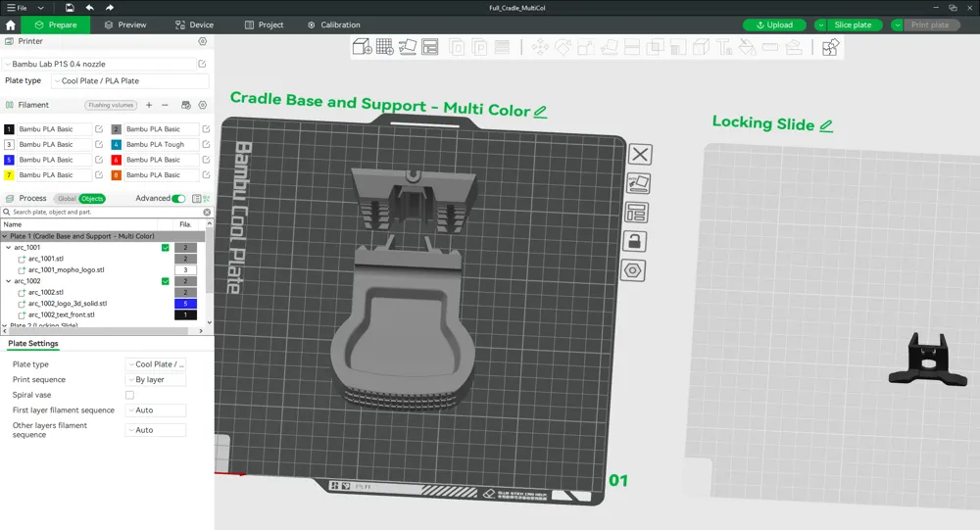Viewport: 980px width, 530px height.
Task: Switch process scope to Objects
Action: point(92,199)
